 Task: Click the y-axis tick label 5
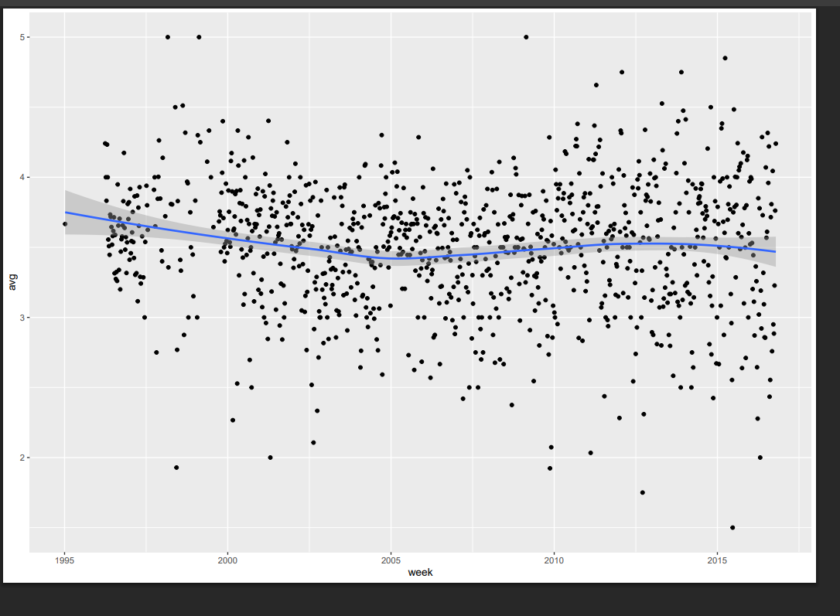coord(24,37)
